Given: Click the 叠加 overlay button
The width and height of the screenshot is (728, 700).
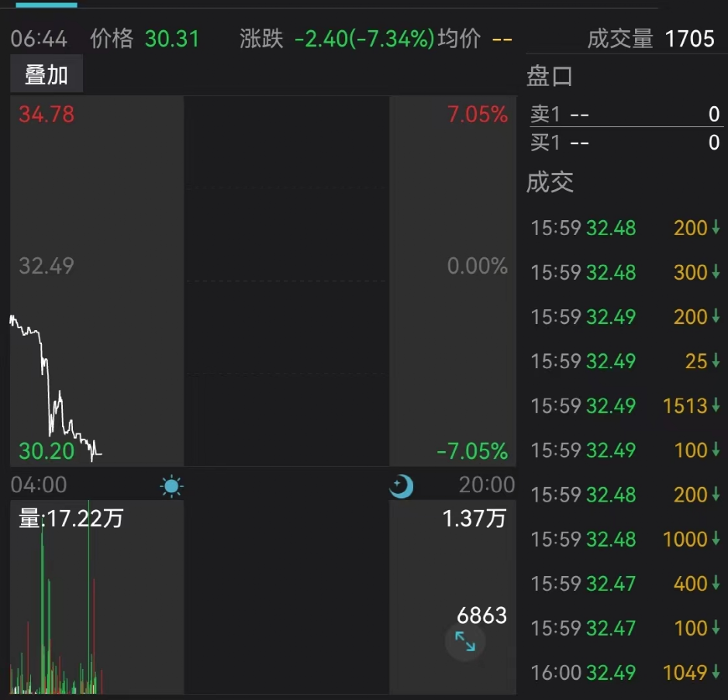Looking at the screenshot, I should coord(47,75).
